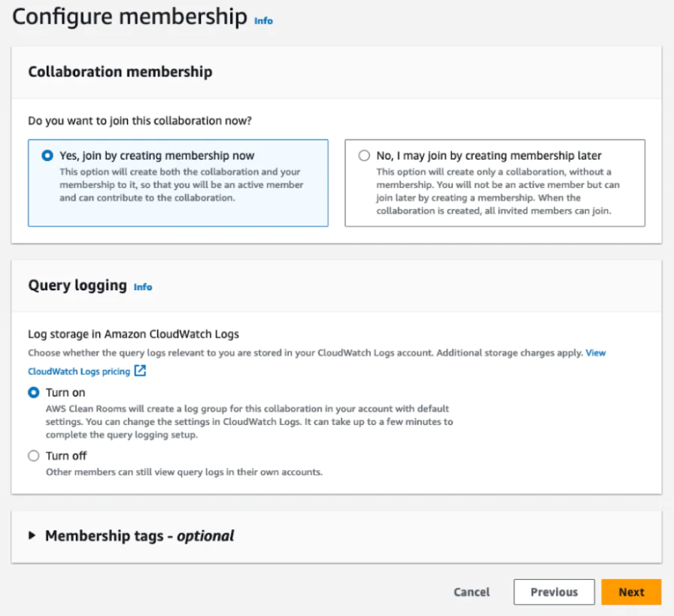The image size is (674, 616).
Task: Select No, I may join by creating membership later
Action: (x=363, y=156)
